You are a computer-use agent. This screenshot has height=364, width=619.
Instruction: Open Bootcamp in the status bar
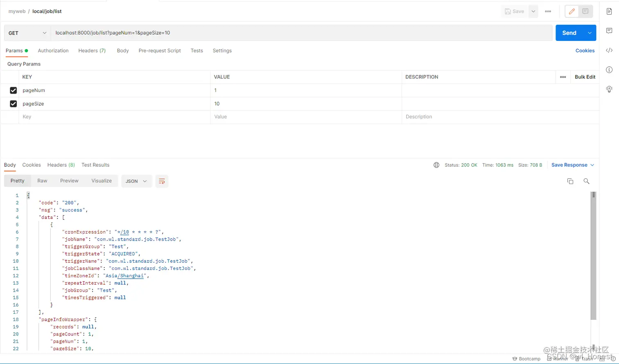(x=526, y=359)
